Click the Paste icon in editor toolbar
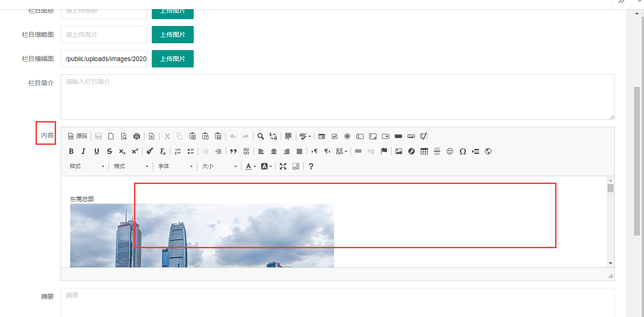Screen dimensions: 644x317 pos(192,136)
